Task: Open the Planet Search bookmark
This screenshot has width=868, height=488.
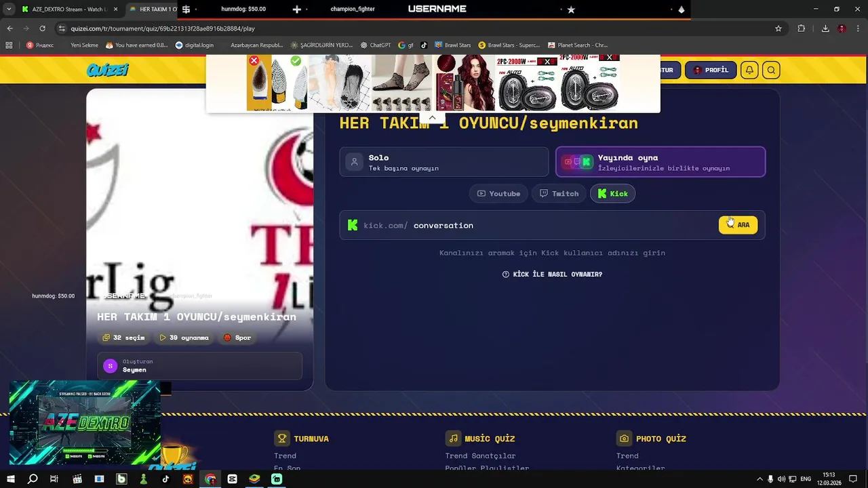Action: pyautogui.click(x=578, y=45)
